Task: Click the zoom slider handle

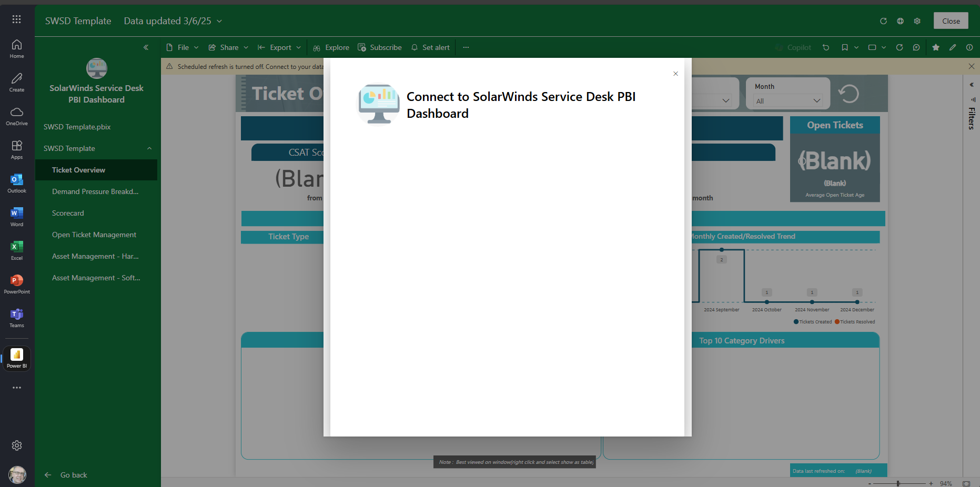Action: pyautogui.click(x=898, y=483)
